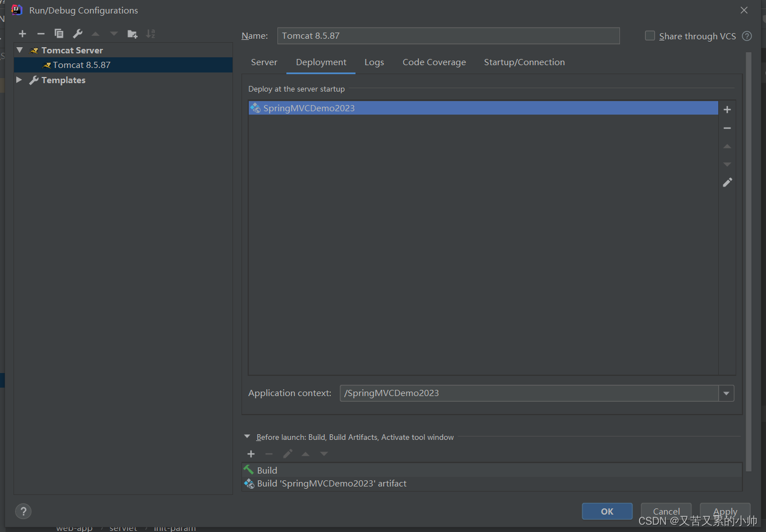Click the Share through VCS help icon
Image resolution: width=766 pixels, height=532 pixels.
click(747, 36)
